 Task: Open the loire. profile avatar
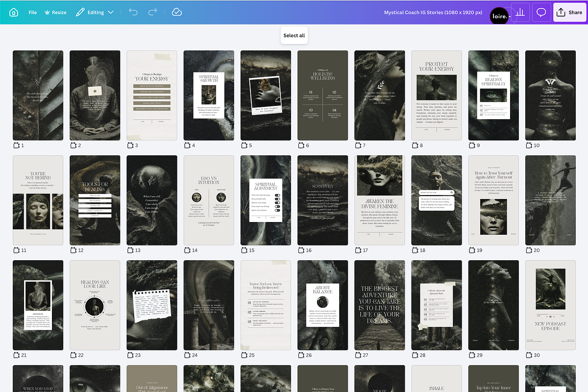point(500,15)
